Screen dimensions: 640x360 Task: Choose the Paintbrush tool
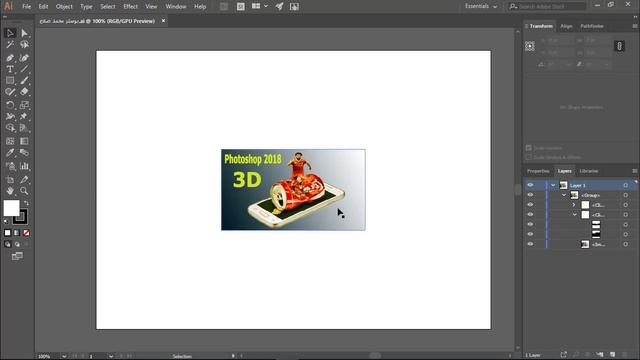(24, 80)
